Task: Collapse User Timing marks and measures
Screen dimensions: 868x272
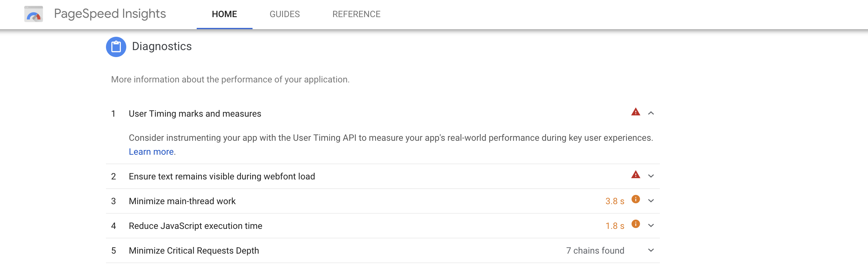Action: 651,113
